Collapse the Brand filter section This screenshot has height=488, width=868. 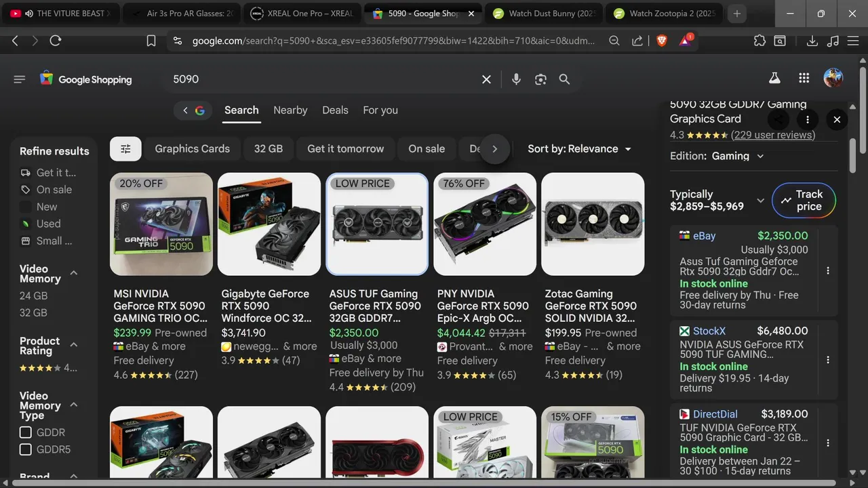point(74,478)
